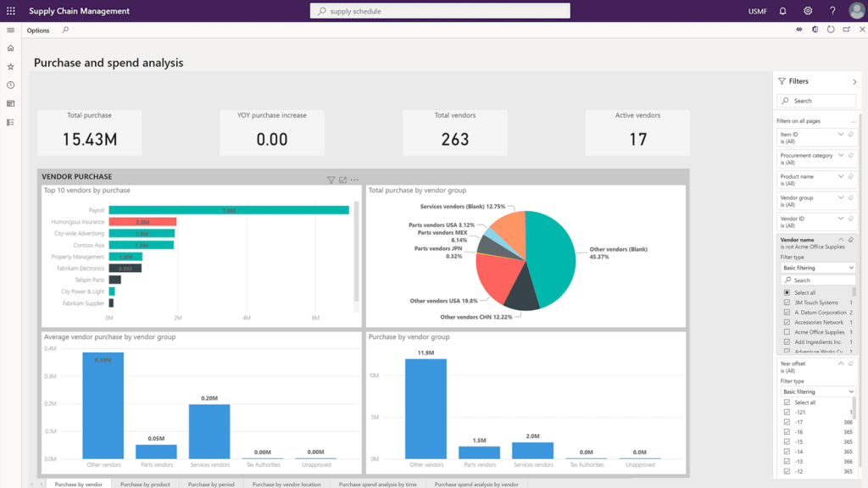Open the app launcher waffle menu
868x488 pixels.
click(x=10, y=11)
